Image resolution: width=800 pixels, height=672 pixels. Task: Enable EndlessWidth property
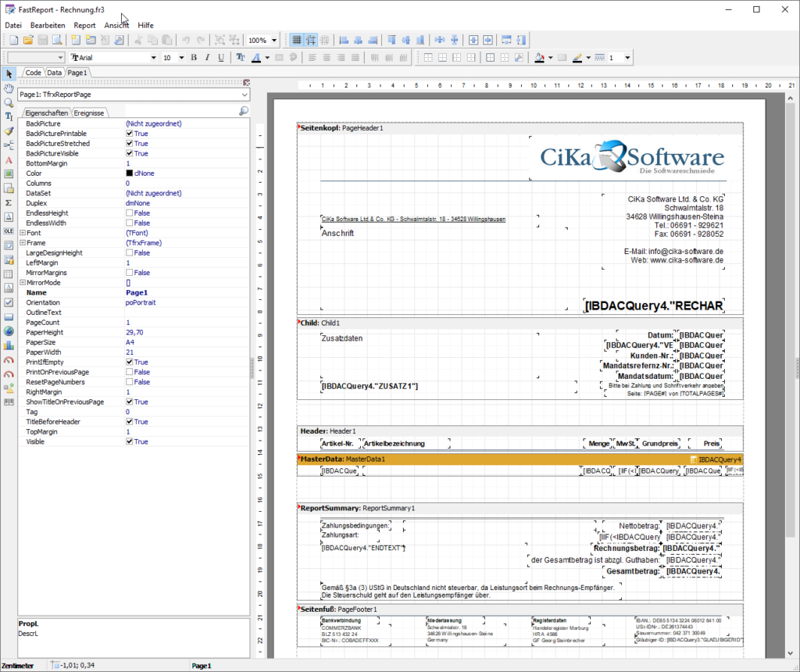pyautogui.click(x=129, y=223)
